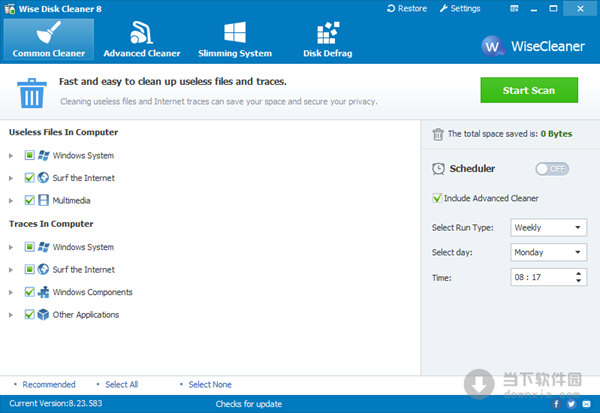The image size is (600, 413).
Task: Click the skin/menu icon beside minimize
Action: [514, 8]
